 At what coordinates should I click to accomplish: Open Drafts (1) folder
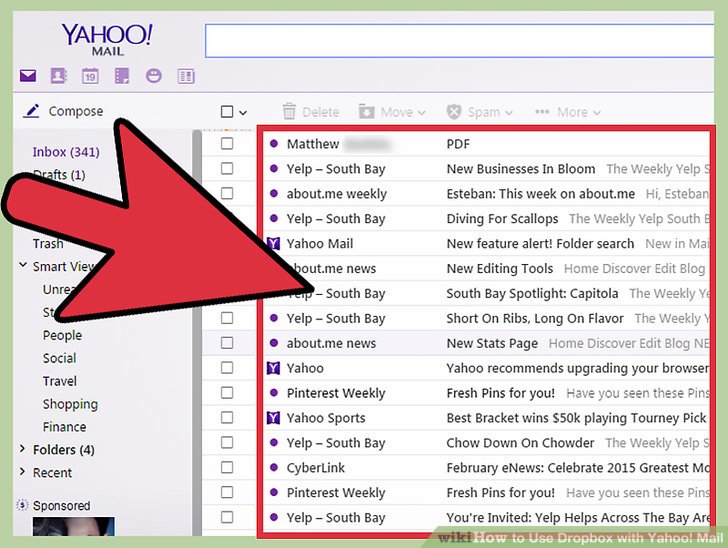[59, 175]
